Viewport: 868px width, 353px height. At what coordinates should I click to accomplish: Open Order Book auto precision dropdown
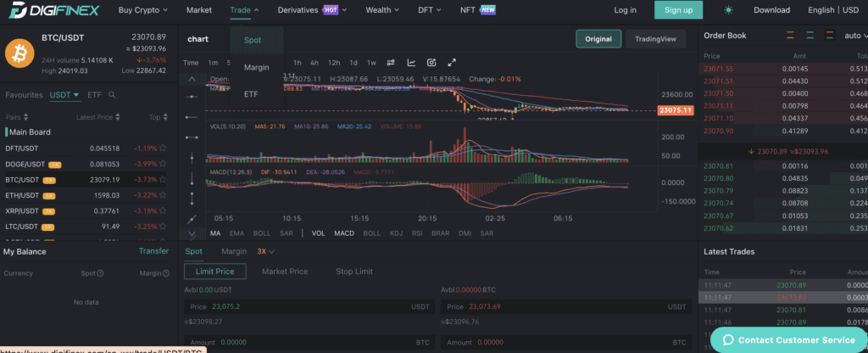tap(854, 35)
